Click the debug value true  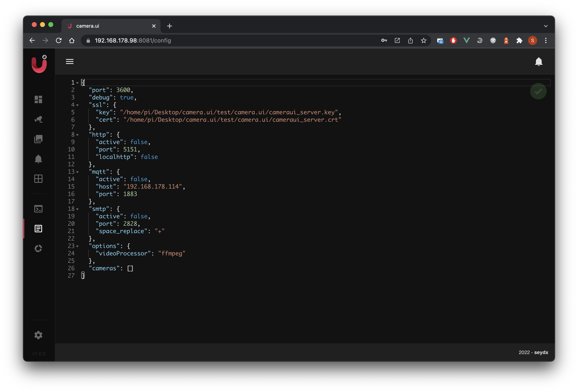pos(127,98)
